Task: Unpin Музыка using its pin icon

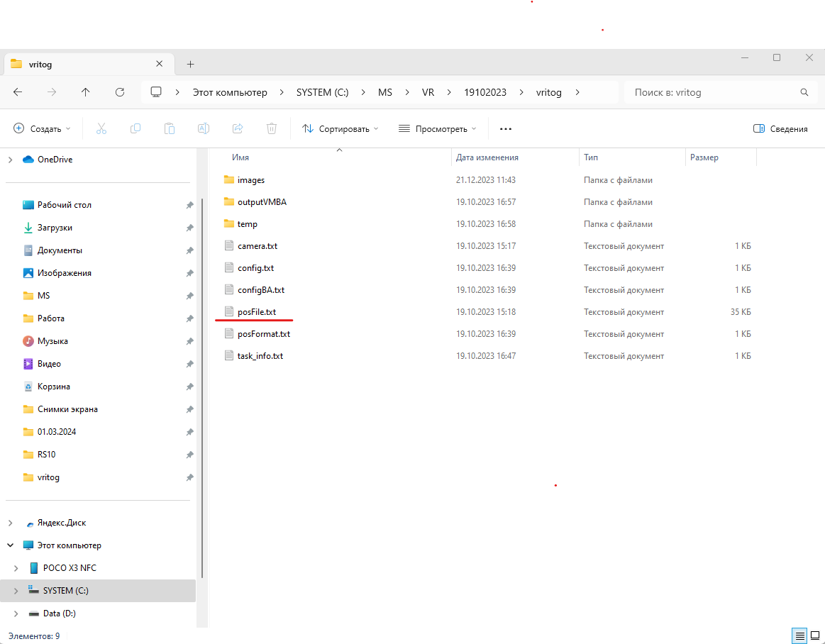Action: pyautogui.click(x=189, y=341)
